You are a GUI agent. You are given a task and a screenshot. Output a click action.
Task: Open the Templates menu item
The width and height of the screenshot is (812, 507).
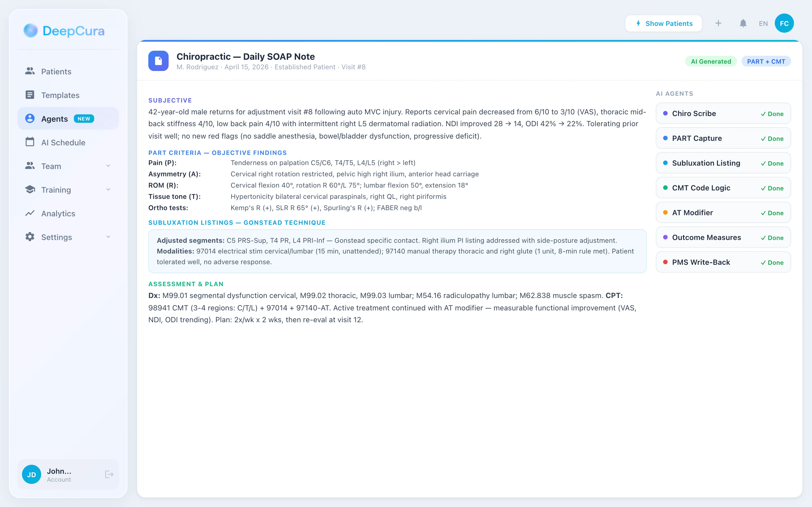click(x=60, y=95)
